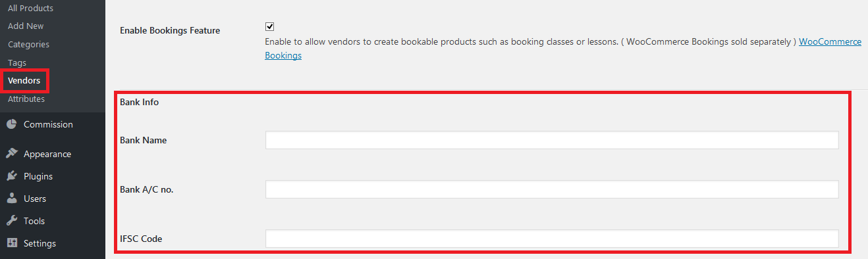Click the Commission pie chart icon

pyautogui.click(x=11, y=124)
